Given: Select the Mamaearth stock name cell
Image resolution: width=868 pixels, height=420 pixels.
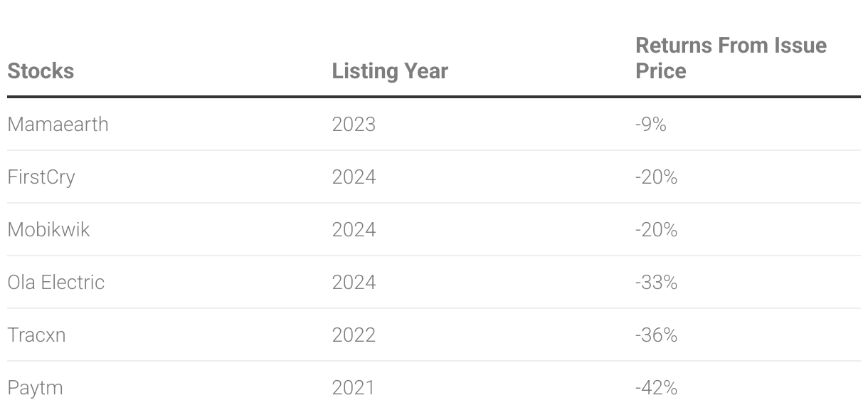Looking at the screenshot, I should pyautogui.click(x=58, y=125).
